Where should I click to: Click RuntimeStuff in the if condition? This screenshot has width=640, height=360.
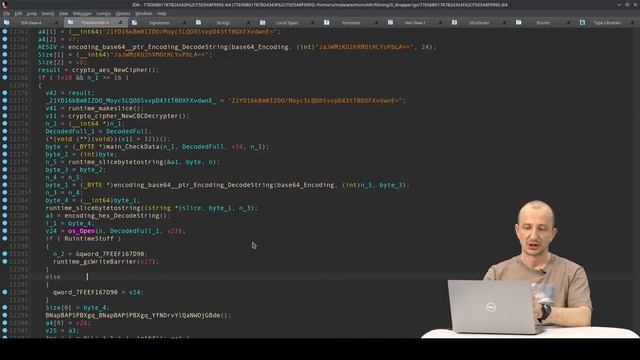pyautogui.click(x=89, y=238)
